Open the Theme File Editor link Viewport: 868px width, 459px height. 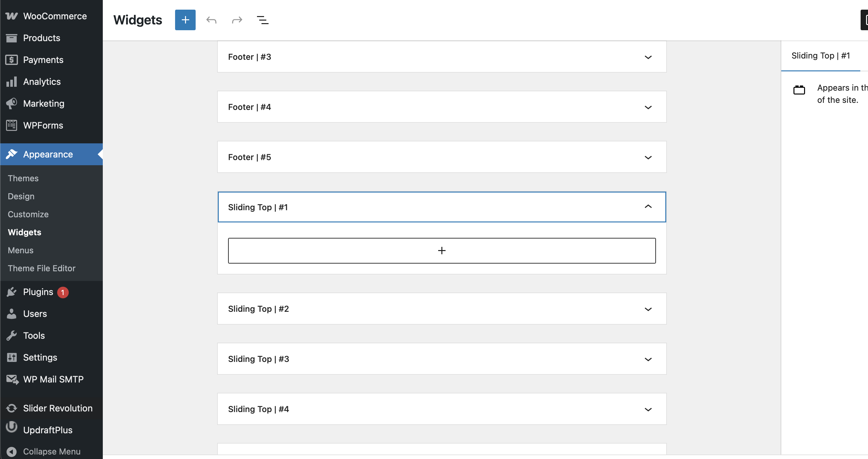point(41,268)
